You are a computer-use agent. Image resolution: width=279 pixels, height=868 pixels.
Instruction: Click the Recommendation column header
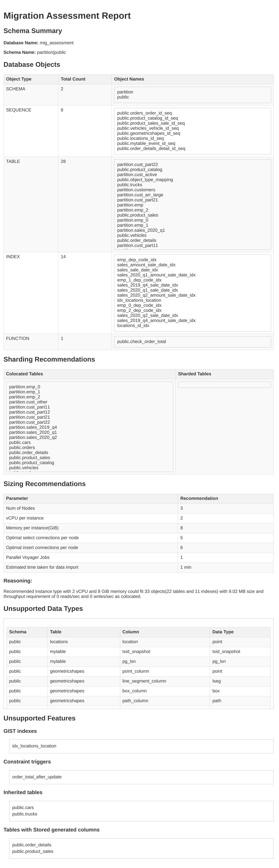199,498
